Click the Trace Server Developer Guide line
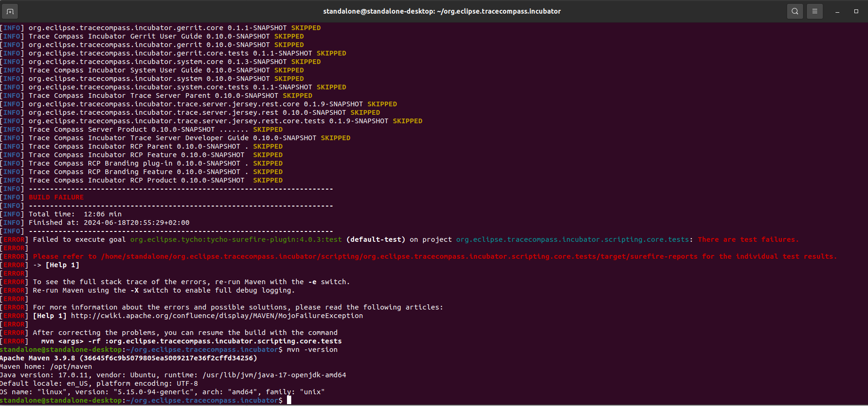868x406 pixels. 175,138
